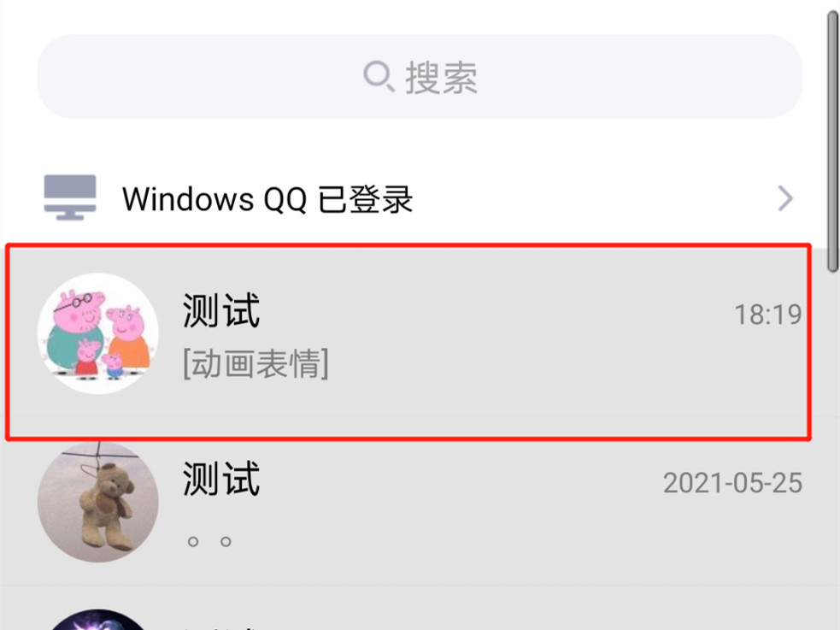Screen dimensions: 840x630
Task: Open the Peppa Pig family avatar
Action: 98,333
